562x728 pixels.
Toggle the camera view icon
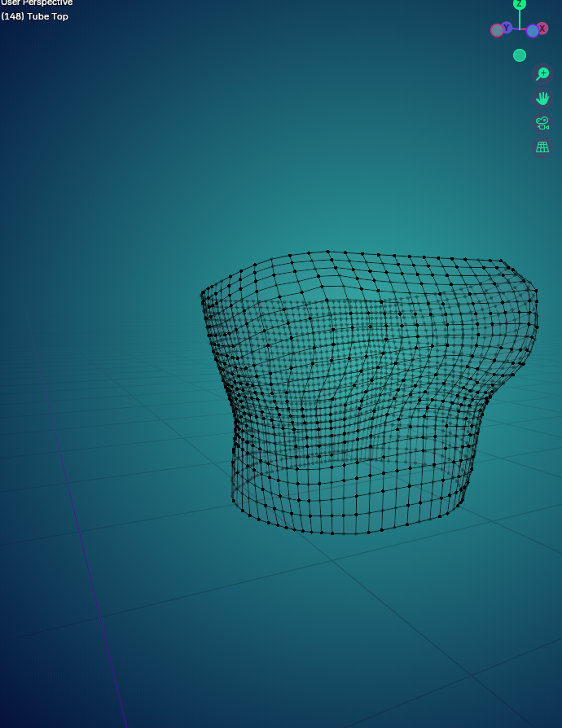tap(542, 123)
